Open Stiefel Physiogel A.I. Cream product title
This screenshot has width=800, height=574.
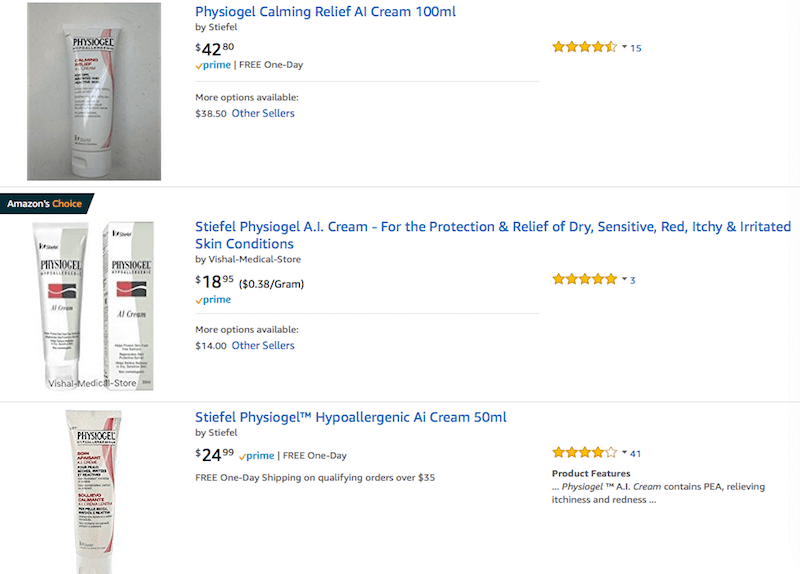493,235
